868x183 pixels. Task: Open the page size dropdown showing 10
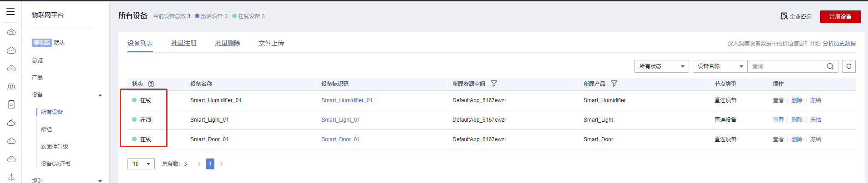point(141,164)
